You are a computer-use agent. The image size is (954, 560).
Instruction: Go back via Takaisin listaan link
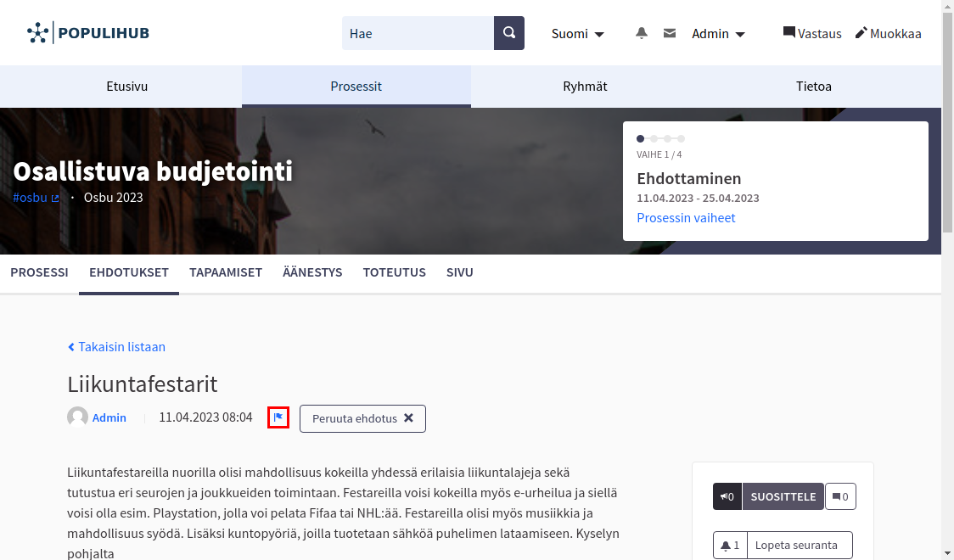point(116,346)
